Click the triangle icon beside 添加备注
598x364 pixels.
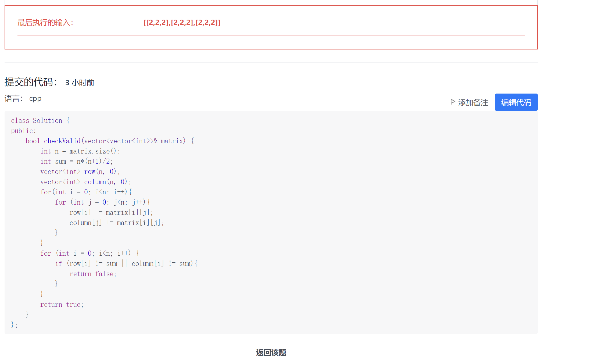point(453,102)
